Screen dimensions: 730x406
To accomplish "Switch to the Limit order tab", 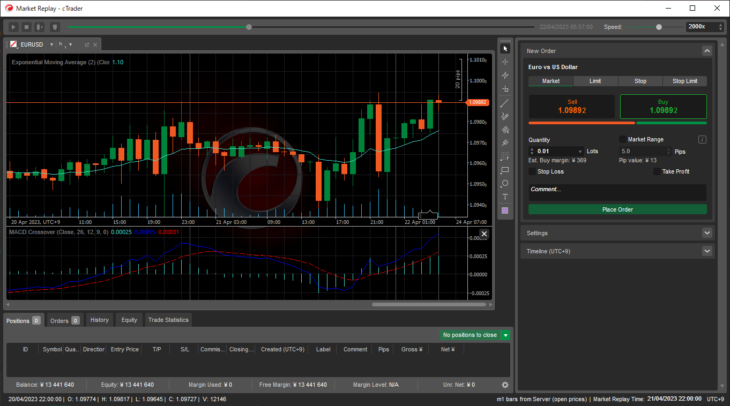I will (595, 81).
